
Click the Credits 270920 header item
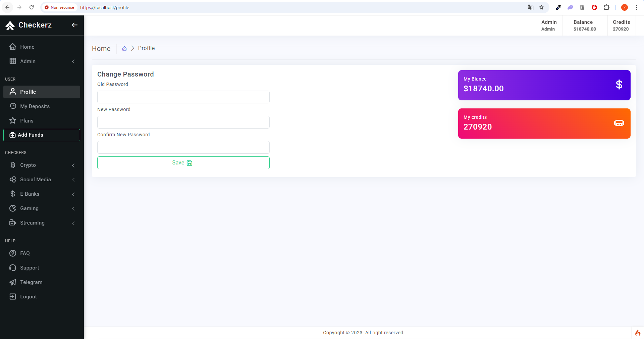pyautogui.click(x=621, y=26)
